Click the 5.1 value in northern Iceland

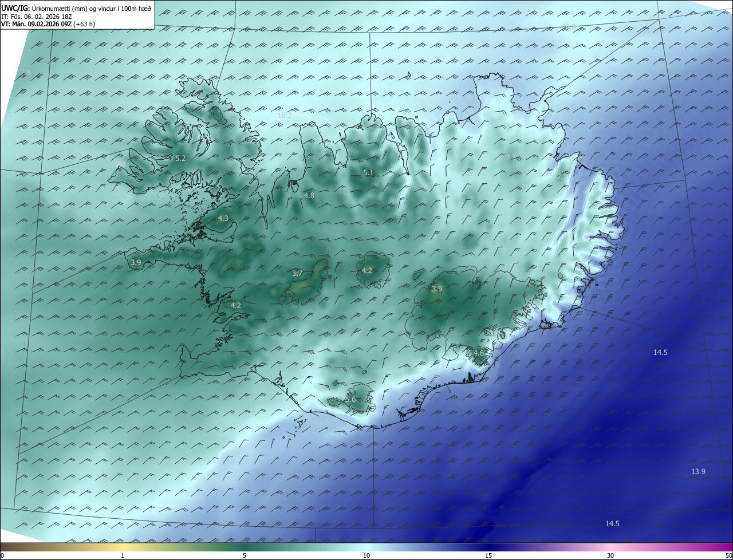tap(368, 172)
